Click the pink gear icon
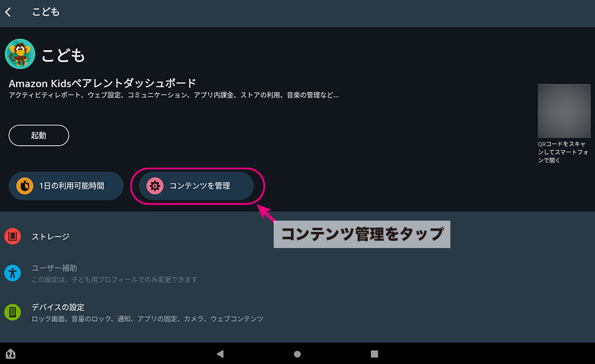 point(155,186)
